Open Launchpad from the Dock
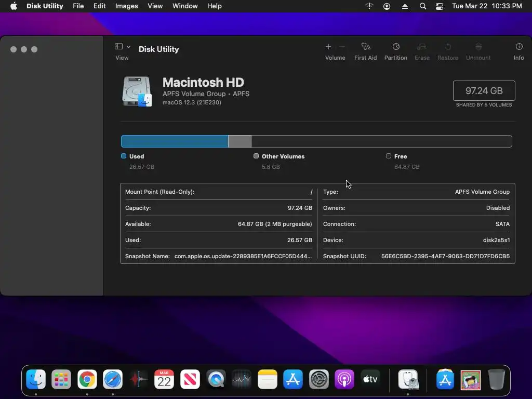 click(x=61, y=379)
